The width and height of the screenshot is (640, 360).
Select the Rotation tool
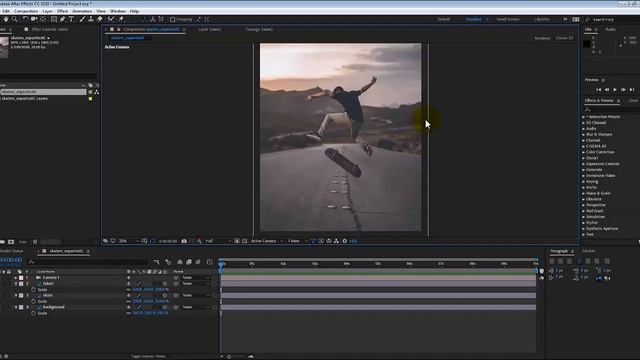25,19
